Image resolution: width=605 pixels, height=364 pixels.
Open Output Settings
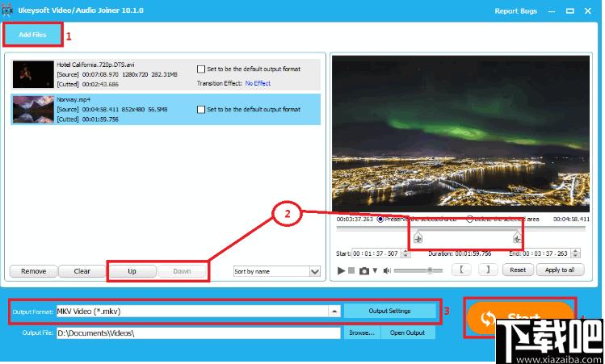[x=389, y=311]
